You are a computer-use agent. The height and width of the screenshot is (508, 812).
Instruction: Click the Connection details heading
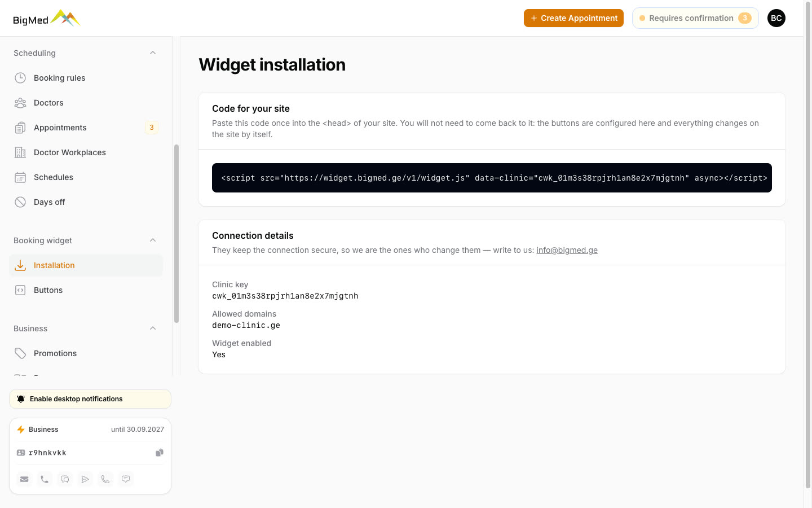click(253, 235)
